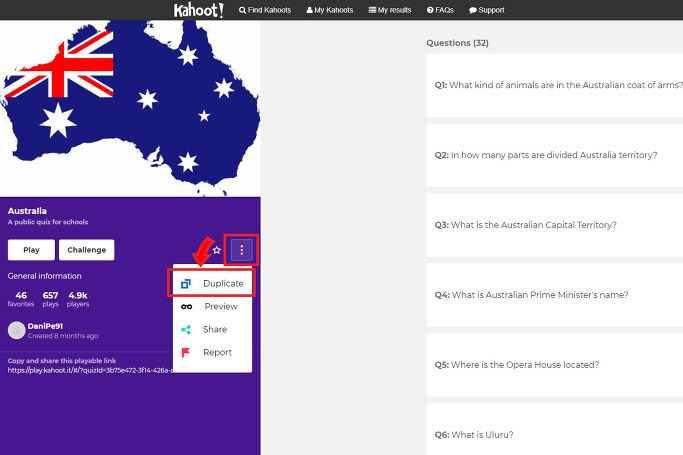Click the playable kahoot link URL

pos(90,371)
